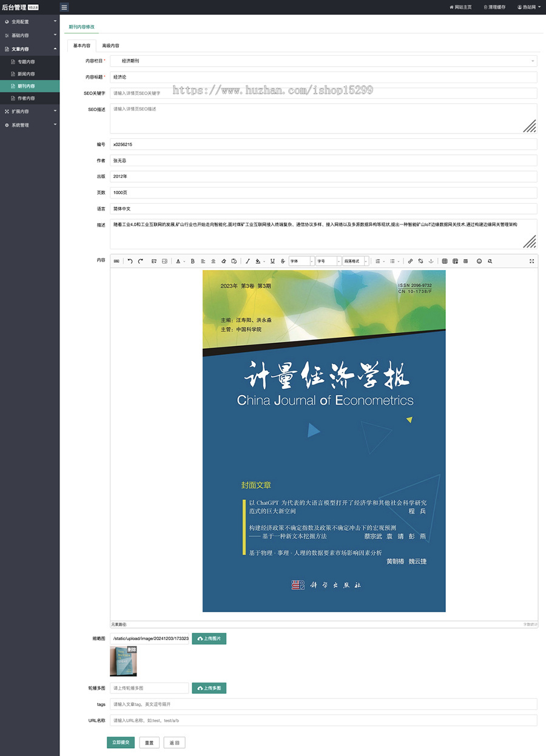This screenshot has width=546, height=756.
Task: Click 清理缓存 in the top bar
Action: pyautogui.click(x=494, y=7)
